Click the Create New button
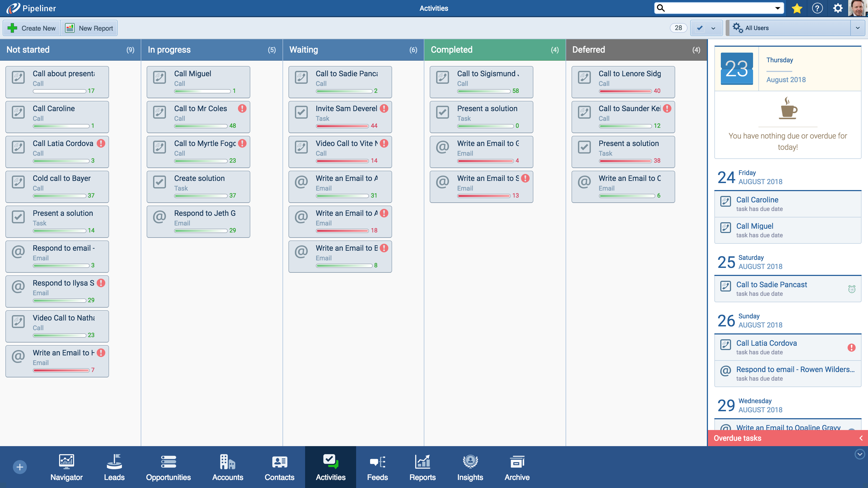Viewport: 868px width, 488px height. coord(32,28)
